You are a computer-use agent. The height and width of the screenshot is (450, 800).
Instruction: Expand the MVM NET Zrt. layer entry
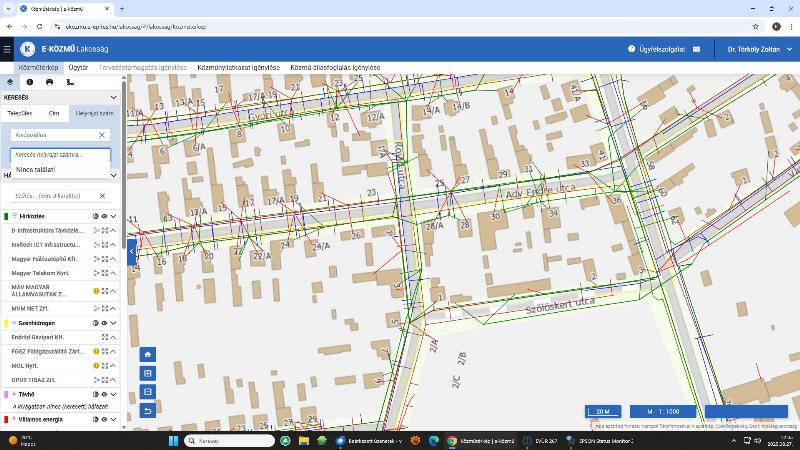click(114, 309)
